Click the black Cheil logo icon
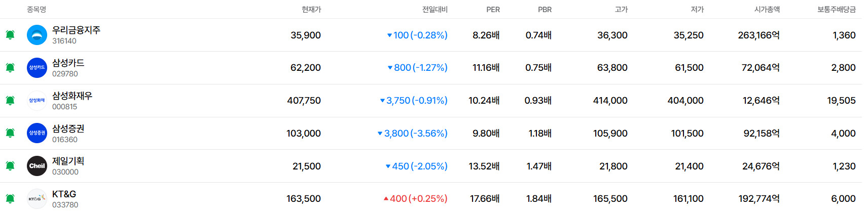This screenshot has width=868, height=215. point(37,166)
